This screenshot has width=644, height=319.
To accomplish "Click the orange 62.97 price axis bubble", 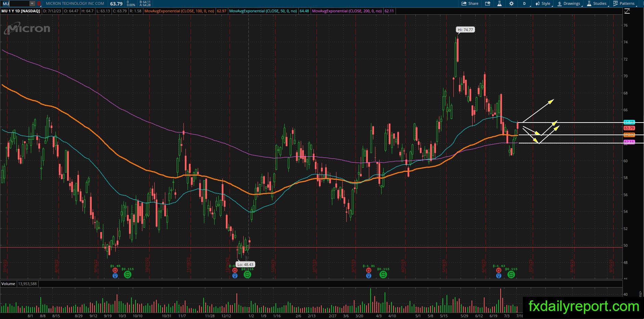I will coord(629,135).
